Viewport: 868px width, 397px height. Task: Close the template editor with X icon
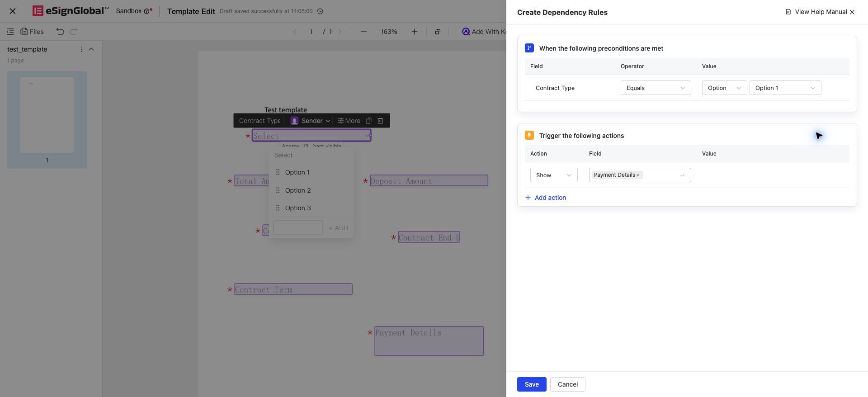pyautogui.click(x=13, y=11)
